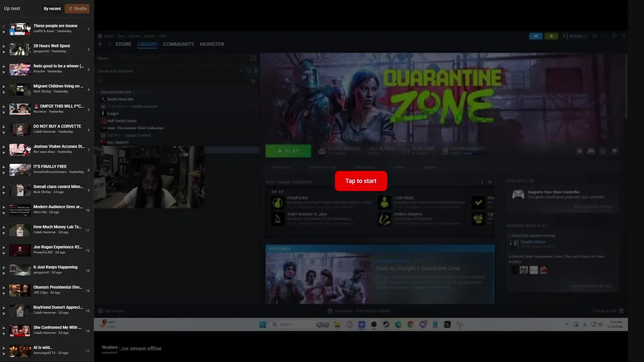This screenshot has height=362, width=644.
Task: Move '28 Hours Well Spent' up
Action: pyautogui.click(x=4, y=46)
